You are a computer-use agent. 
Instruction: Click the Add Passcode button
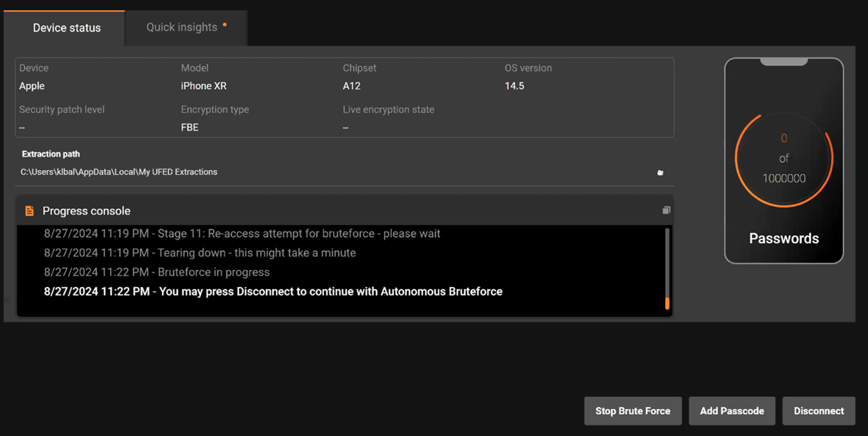732,411
